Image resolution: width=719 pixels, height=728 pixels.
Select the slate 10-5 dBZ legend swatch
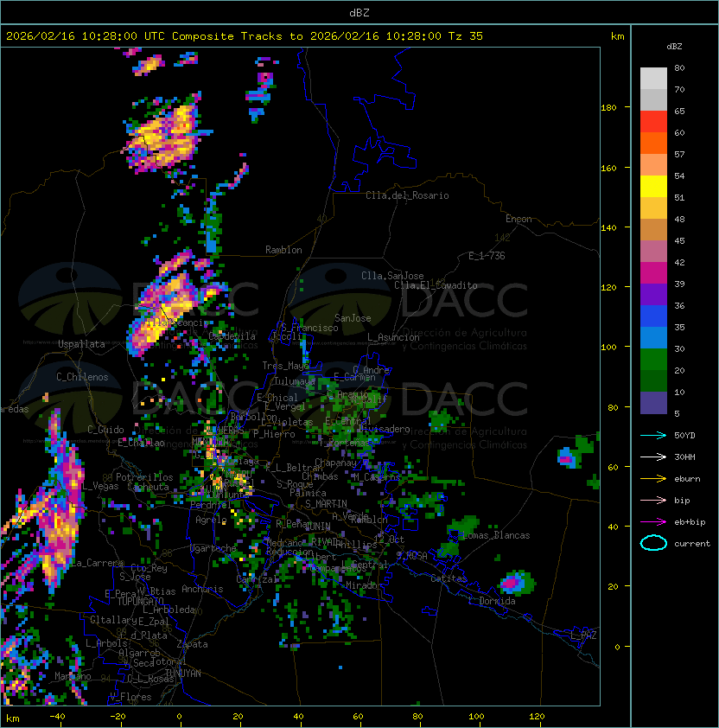[x=653, y=403]
